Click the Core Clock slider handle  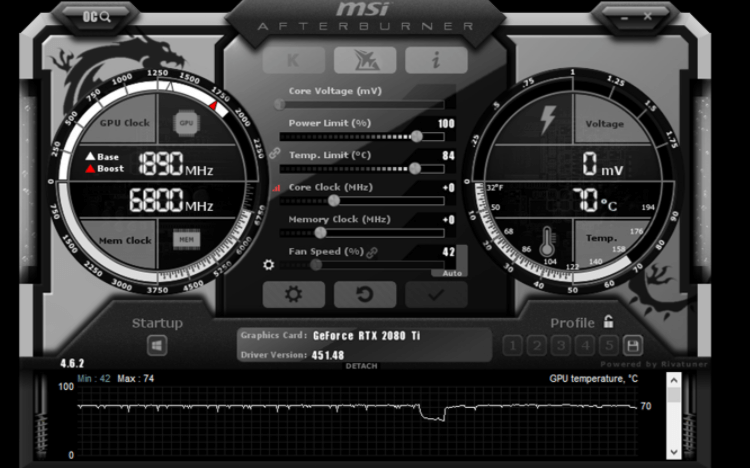(334, 200)
